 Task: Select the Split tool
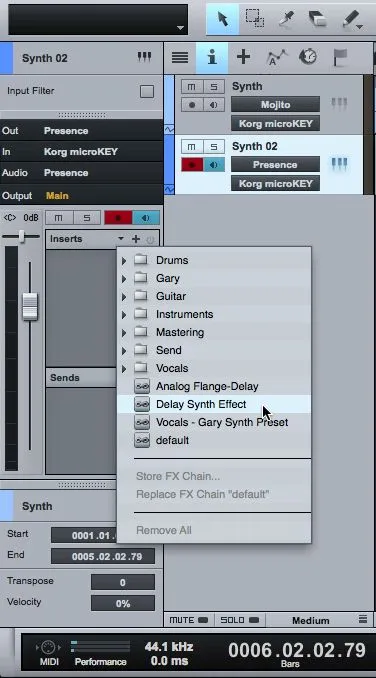pyautogui.click(x=286, y=19)
